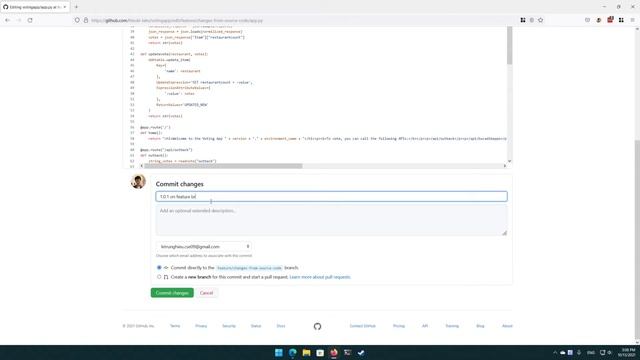640x360 pixels.
Task: Open Learn more about pull requests link
Action: click(x=320, y=277)
